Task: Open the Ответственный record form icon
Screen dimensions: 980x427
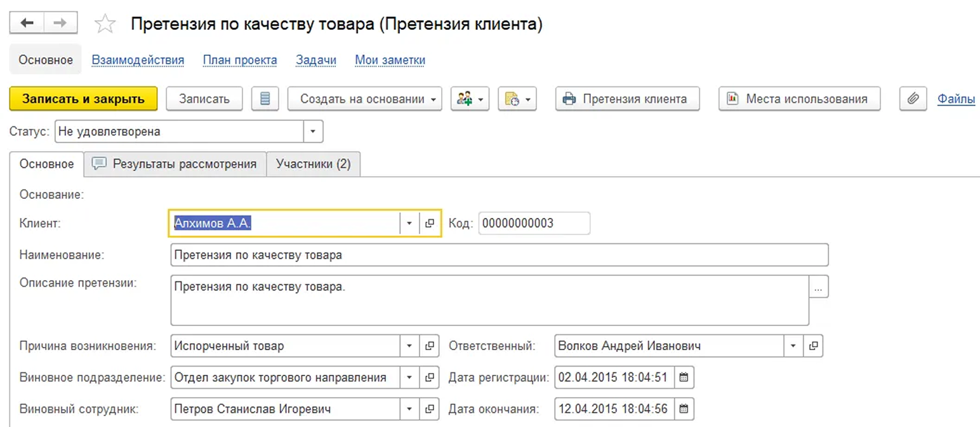Action: [812, 346]
